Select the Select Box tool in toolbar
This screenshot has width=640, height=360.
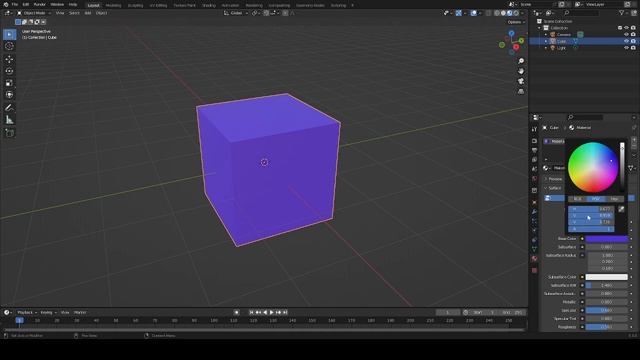(9, 34)
